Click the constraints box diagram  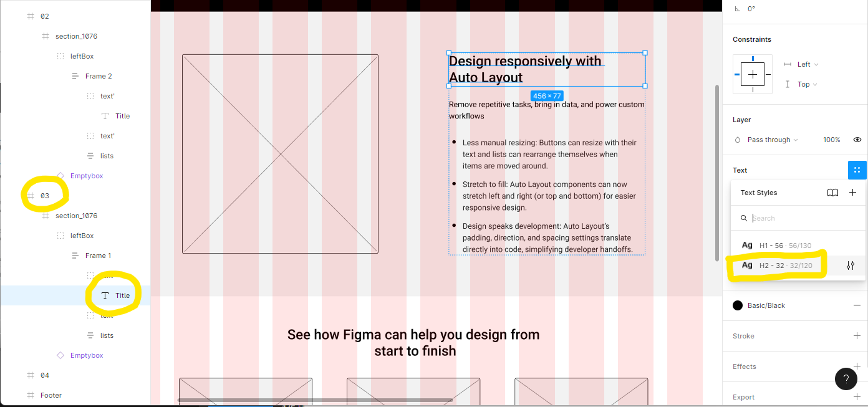point(753,74)
